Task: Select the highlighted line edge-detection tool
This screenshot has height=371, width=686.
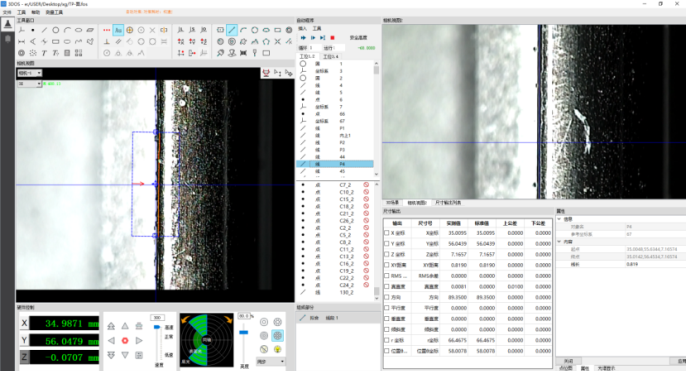Action: pos(232,30)
